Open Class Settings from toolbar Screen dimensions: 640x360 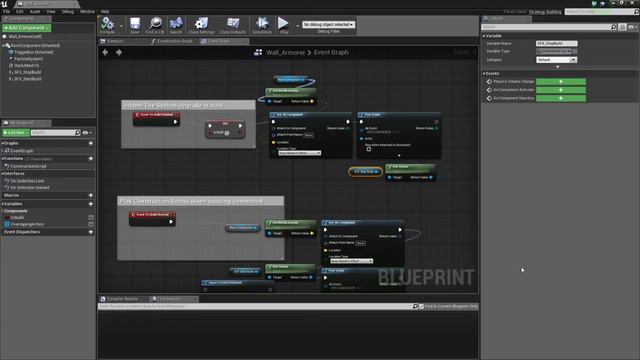pyautogui.click(x=201, y=25)
